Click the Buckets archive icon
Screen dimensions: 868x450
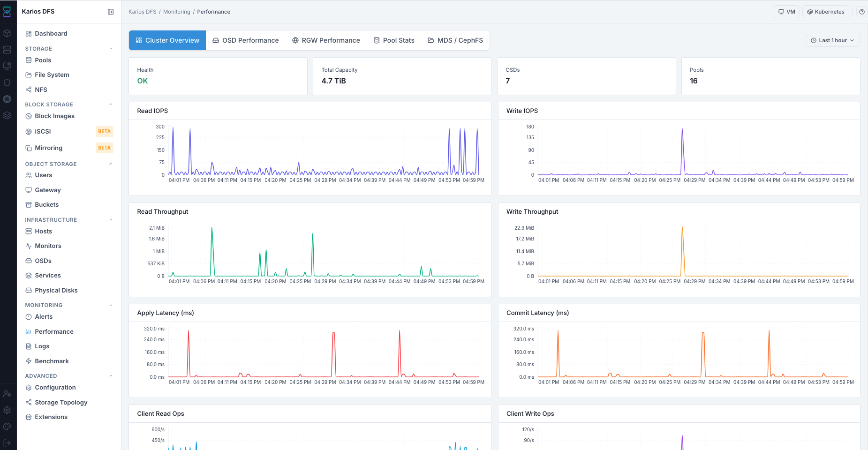coord(29,205)
